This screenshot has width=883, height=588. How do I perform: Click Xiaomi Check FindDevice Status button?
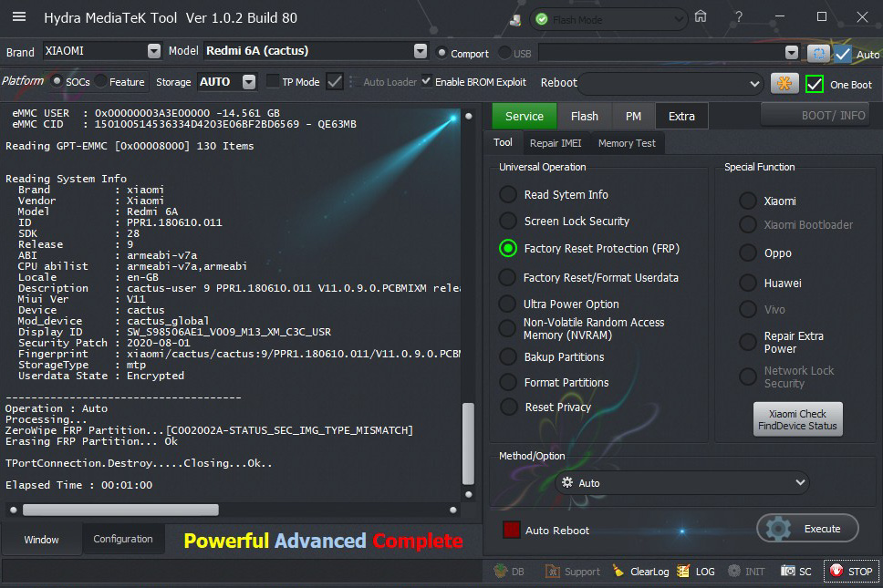tap(797, 419)
